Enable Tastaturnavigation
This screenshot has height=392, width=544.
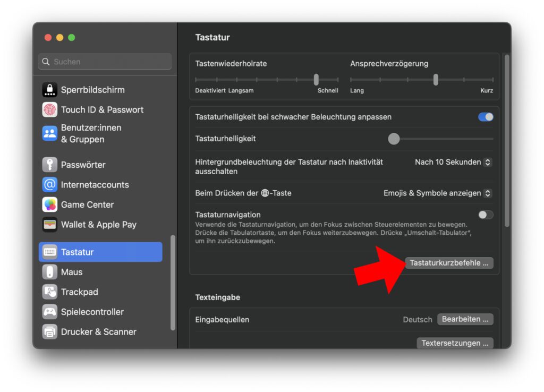point(484,215)
